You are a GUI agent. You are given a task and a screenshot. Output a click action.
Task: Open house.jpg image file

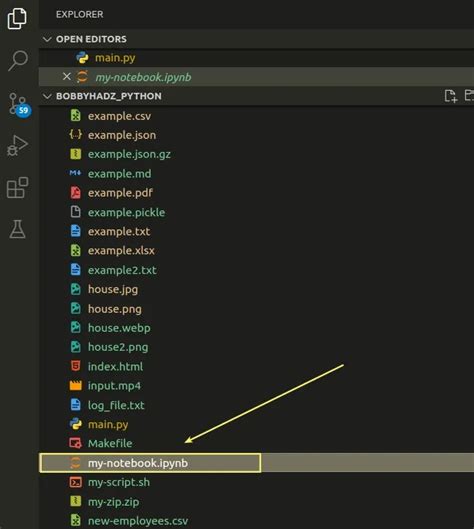coord(256,289)
